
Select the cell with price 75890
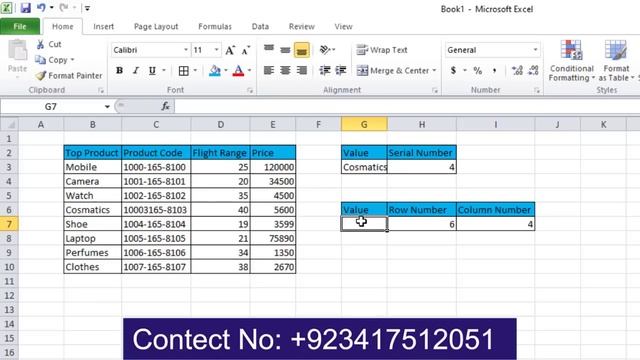[273, 238]
